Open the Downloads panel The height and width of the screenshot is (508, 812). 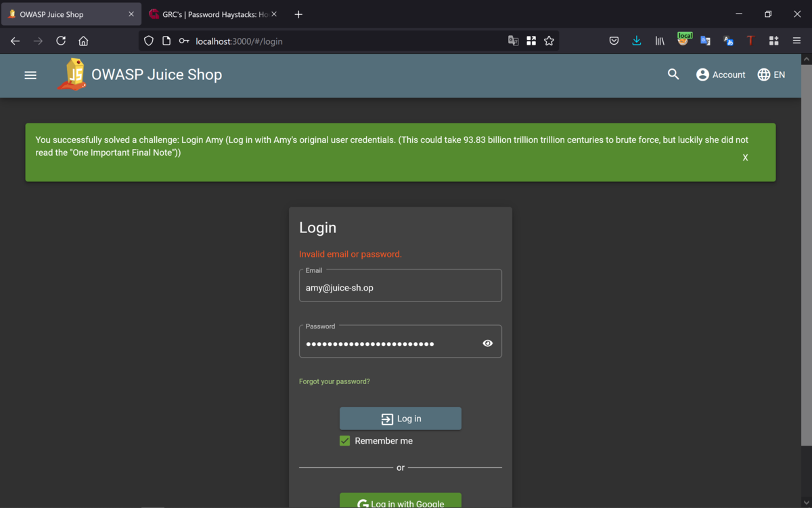tap(637, 41)
